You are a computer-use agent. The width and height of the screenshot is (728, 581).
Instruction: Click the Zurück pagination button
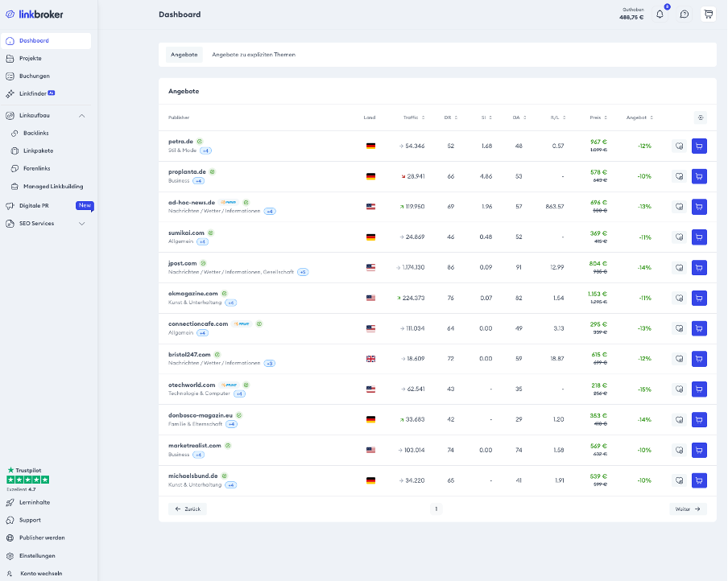[188, 509]
